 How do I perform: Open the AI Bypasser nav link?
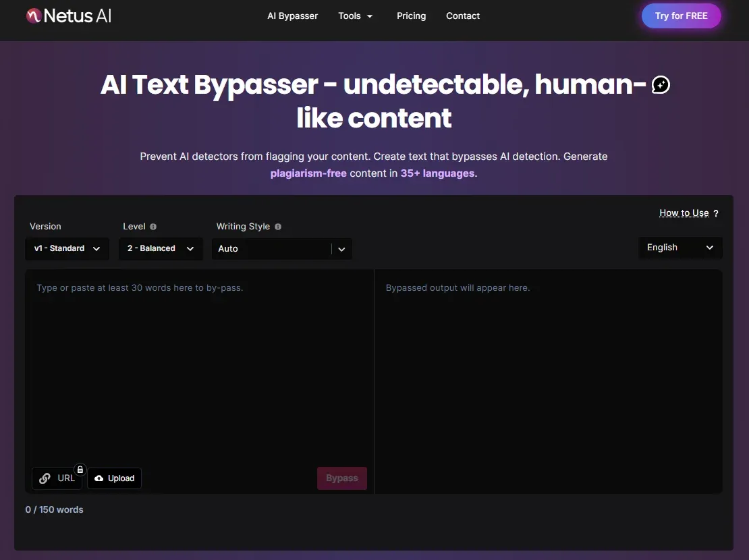point(292,16)
